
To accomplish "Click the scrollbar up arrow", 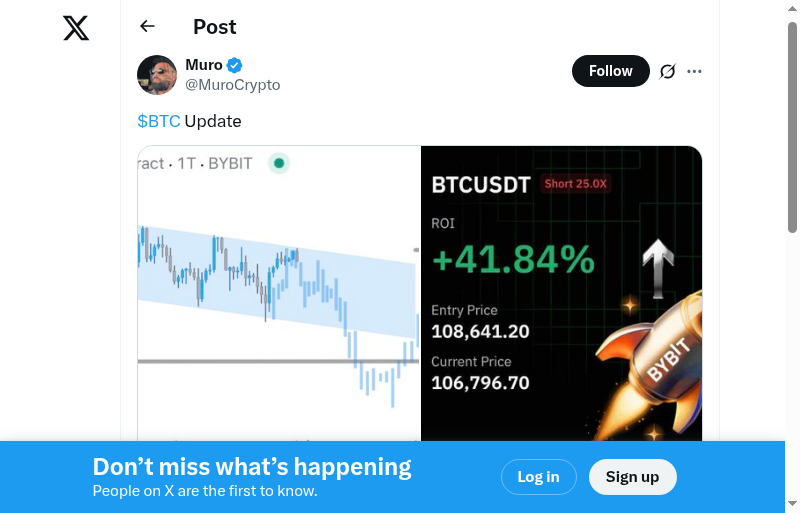I will [792, 8].
